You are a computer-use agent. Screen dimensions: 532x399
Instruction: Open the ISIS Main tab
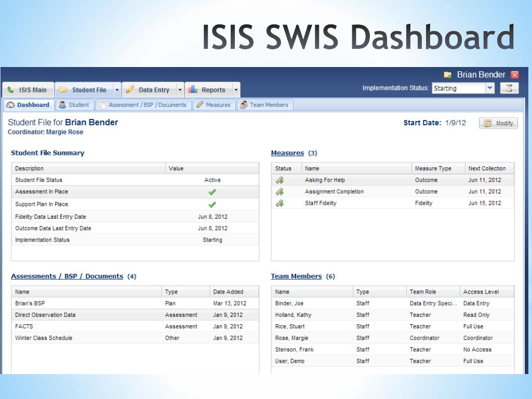point(28,90)
